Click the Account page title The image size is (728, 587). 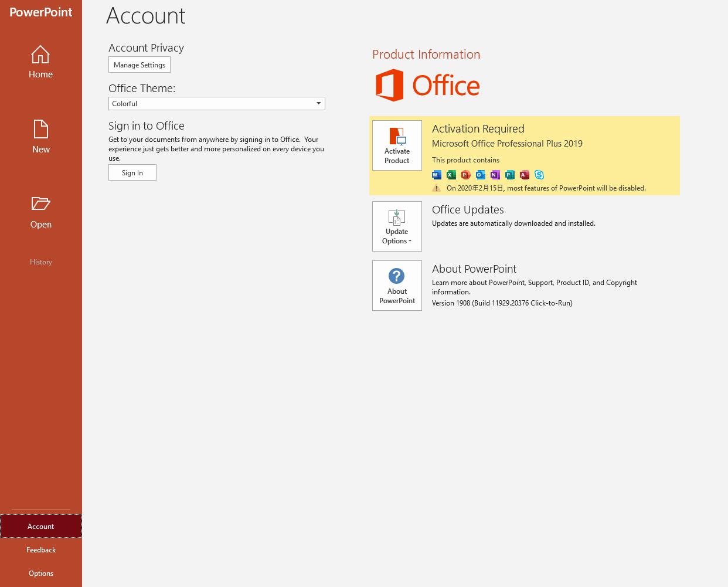click(x=146, y=15)
